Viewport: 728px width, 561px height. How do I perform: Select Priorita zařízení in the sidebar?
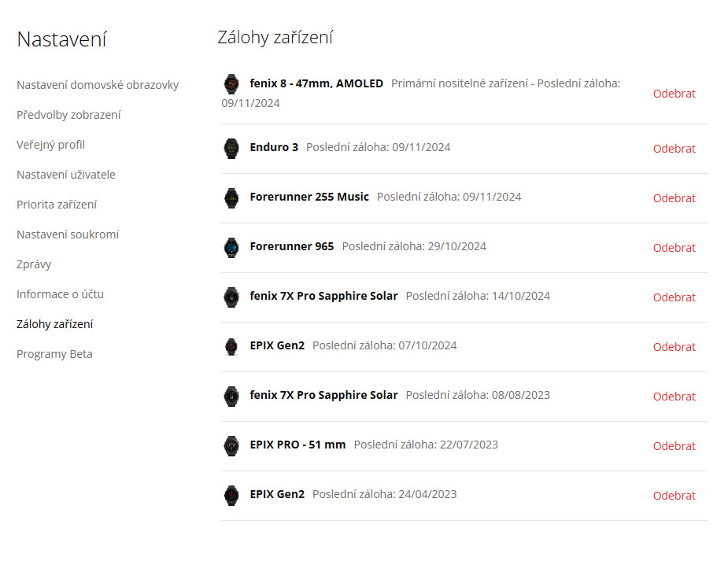[x=57, y=205]
